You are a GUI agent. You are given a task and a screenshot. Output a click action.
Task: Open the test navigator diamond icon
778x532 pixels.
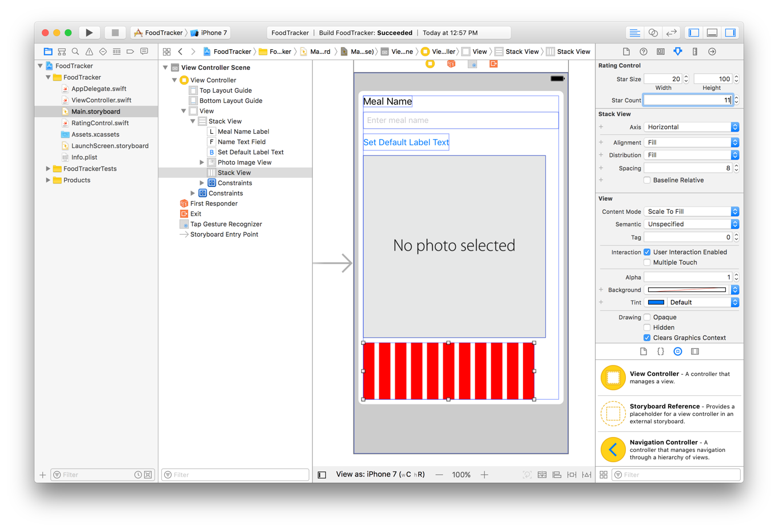[103, 51]
